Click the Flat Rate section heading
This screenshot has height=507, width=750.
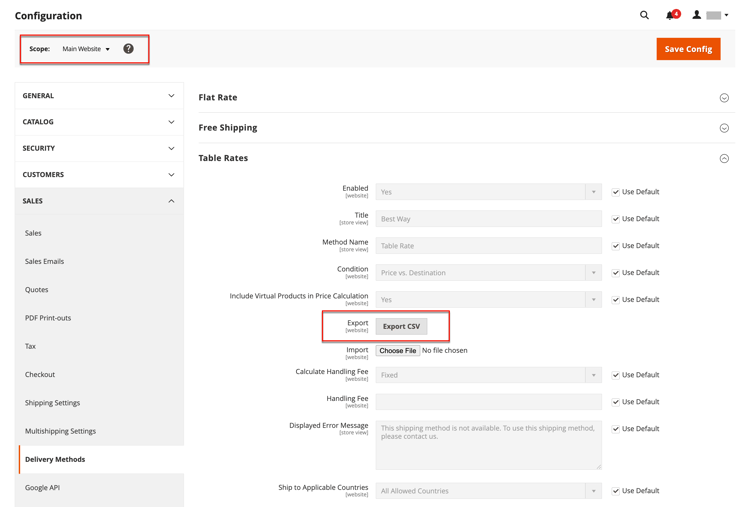(x=218, y=97)
